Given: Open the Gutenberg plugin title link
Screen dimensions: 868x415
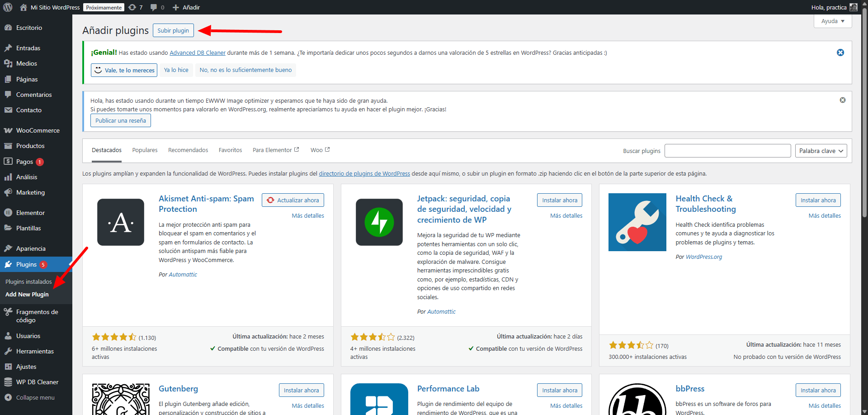Looking at the screenshot, I should [178, 389].
